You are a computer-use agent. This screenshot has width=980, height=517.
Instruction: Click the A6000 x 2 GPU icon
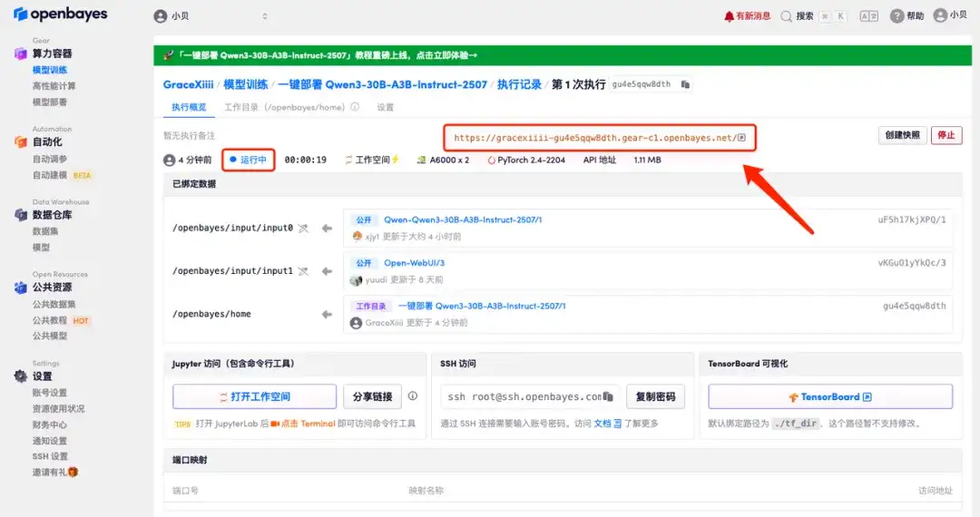[421, 160]
